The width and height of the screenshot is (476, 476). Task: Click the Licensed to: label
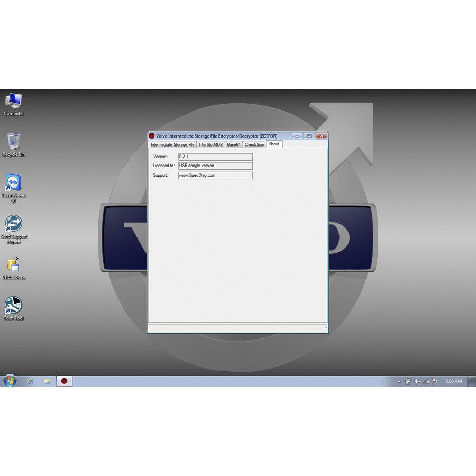point(164,166)
